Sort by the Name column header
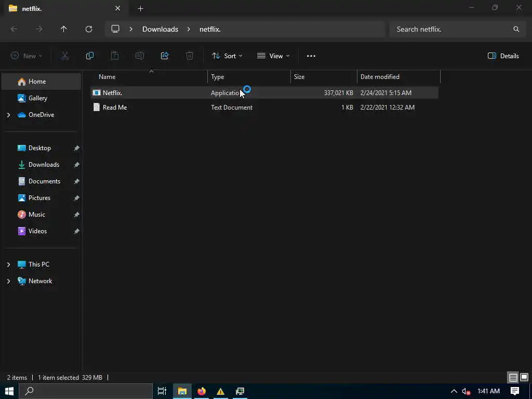The height and width of the screenshot is (399, 532). pos(150,77)
